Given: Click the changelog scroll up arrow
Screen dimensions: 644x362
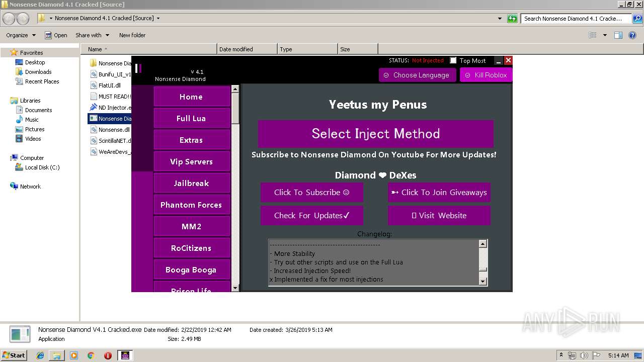Looking at the screenshot, I should click(483, 244).
